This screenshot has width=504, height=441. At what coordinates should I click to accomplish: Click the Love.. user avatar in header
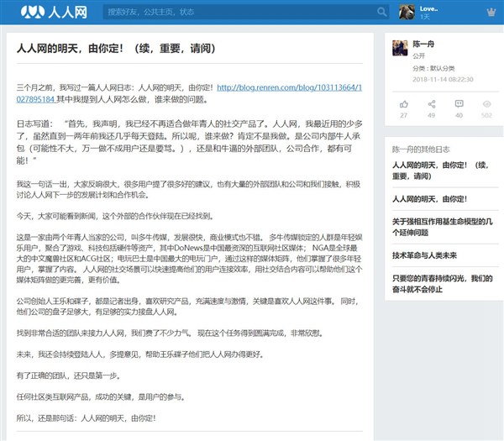407,12
